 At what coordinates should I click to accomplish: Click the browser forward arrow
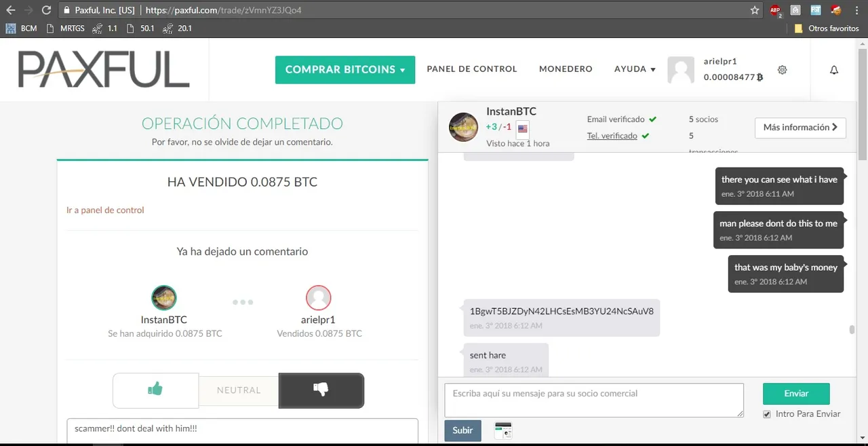tap(28, 10)
